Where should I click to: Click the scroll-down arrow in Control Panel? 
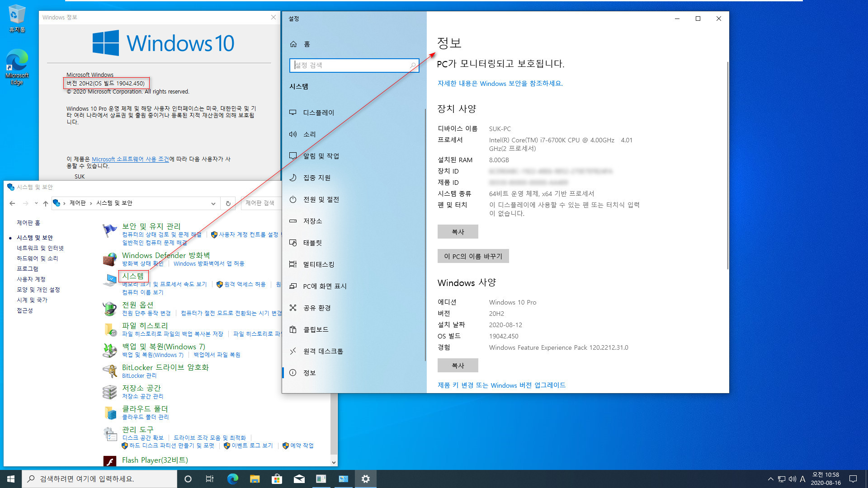coord(334,462)
